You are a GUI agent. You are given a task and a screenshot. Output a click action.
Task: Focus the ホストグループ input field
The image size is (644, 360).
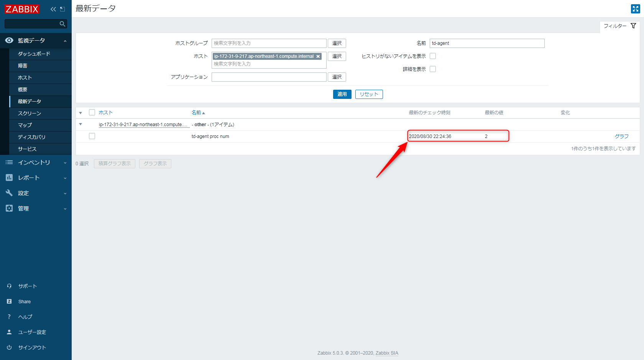269,43
